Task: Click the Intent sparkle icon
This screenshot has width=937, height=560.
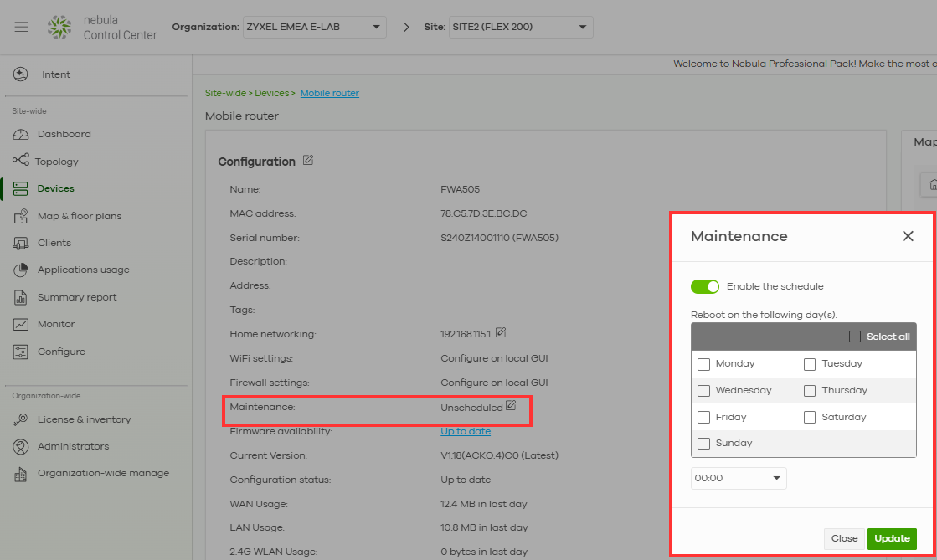Action: (20, 74)
